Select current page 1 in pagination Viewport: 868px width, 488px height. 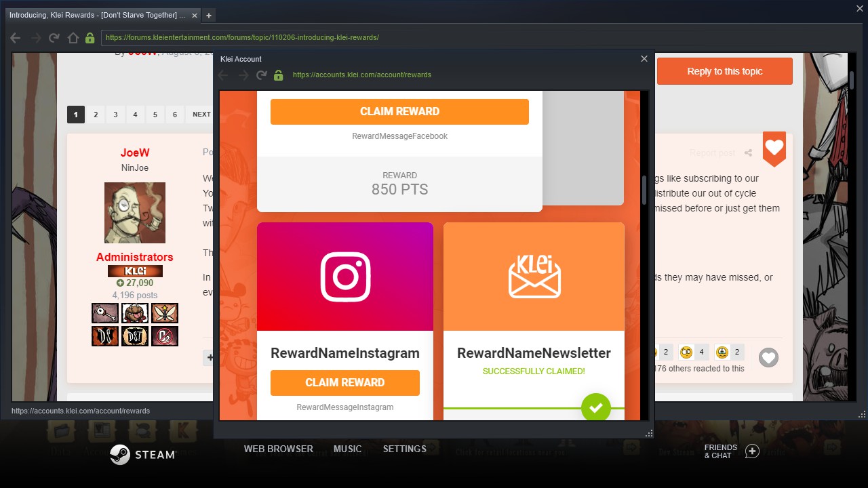(x=76, y=115)
